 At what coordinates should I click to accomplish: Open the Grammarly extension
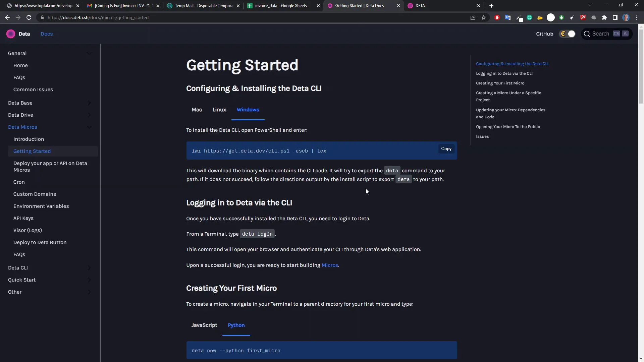(529, 17)
